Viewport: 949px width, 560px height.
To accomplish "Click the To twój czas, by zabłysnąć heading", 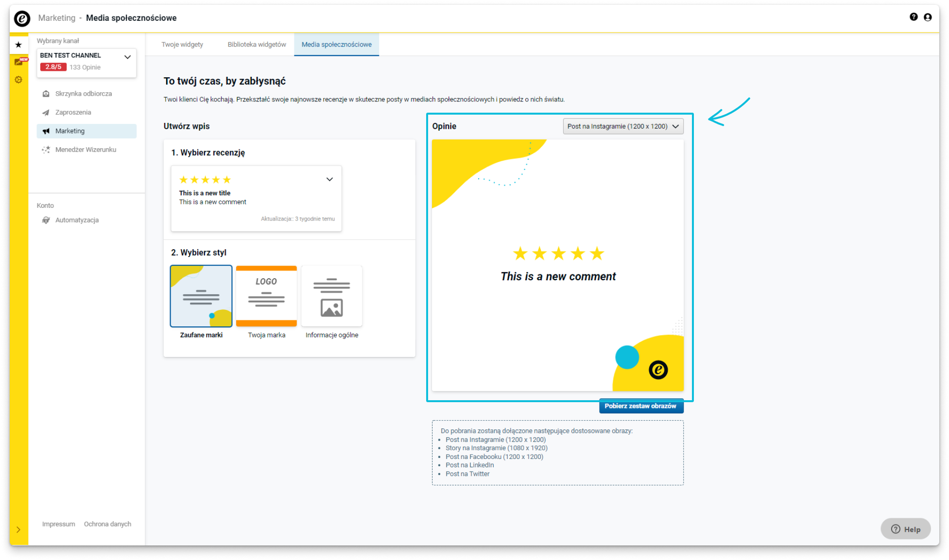I will (224, 81).
